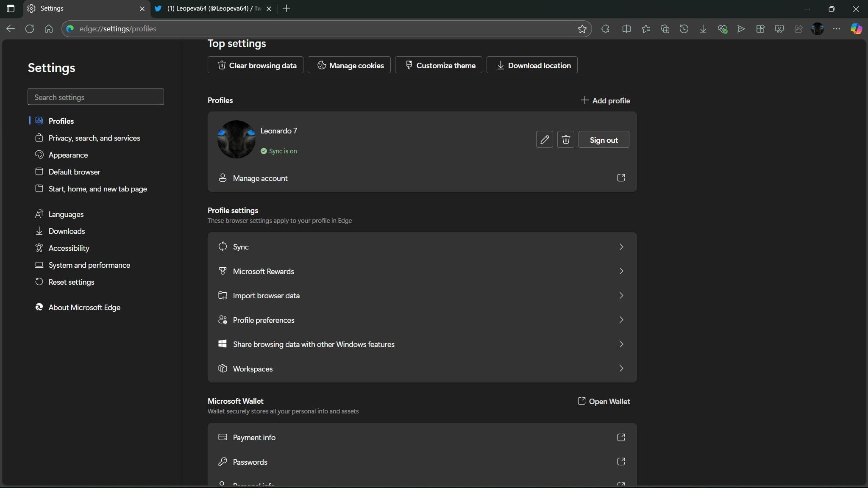Expand the Workspaces settings section
Viewport: 868px width, 488px height.
[621, 368]
